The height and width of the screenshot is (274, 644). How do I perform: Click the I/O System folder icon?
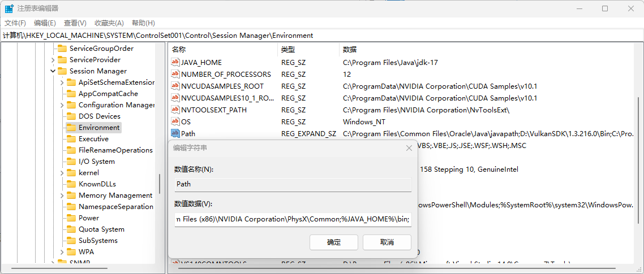[71, 161]
